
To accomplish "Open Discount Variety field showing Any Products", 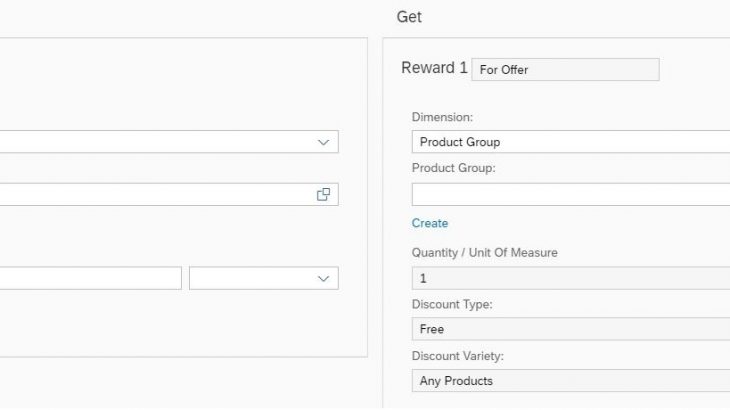I will pos(571,381).
